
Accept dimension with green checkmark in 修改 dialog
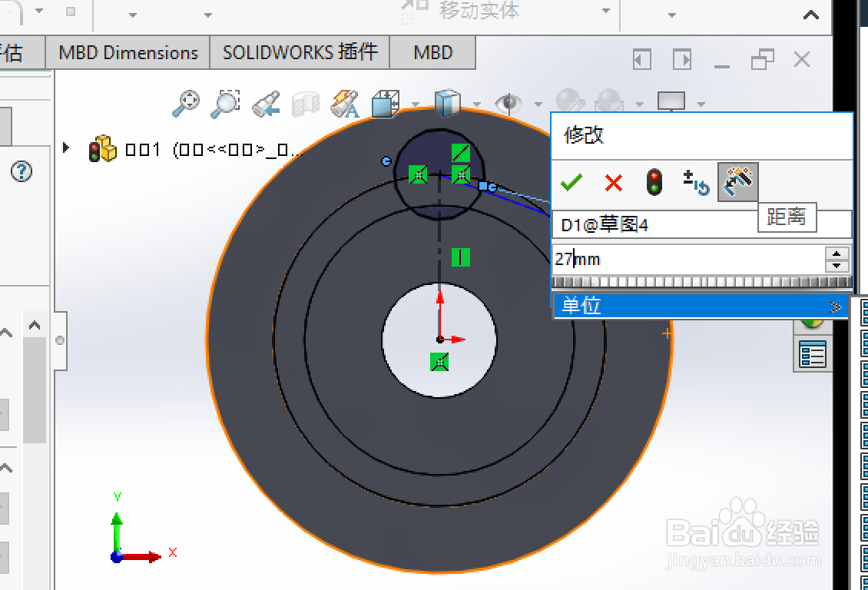(x=571, y=182)
